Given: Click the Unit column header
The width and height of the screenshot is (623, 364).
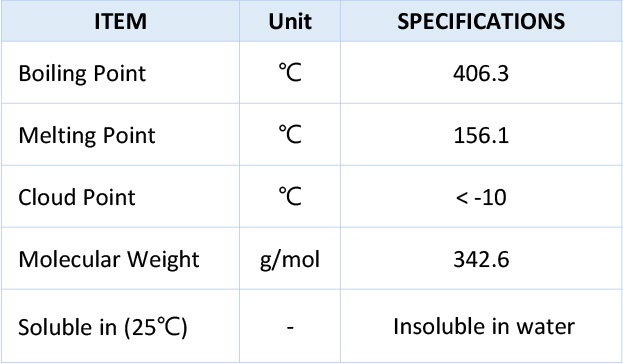Looking at the screenshot, I should tap(290, 21).
